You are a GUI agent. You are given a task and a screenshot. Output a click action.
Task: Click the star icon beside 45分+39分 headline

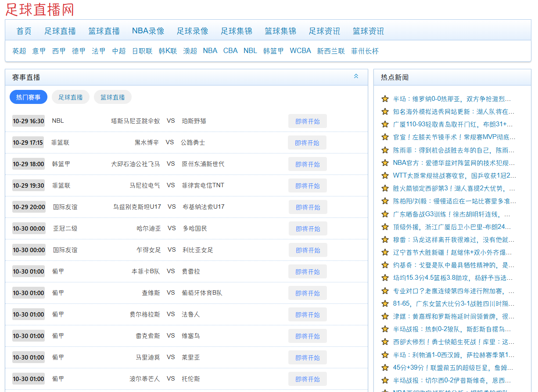point(385,368)
